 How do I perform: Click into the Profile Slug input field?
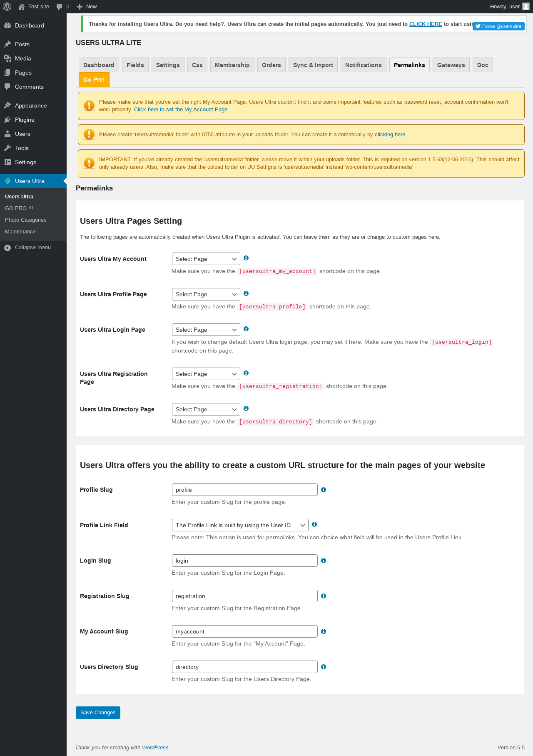coord(245,490)
